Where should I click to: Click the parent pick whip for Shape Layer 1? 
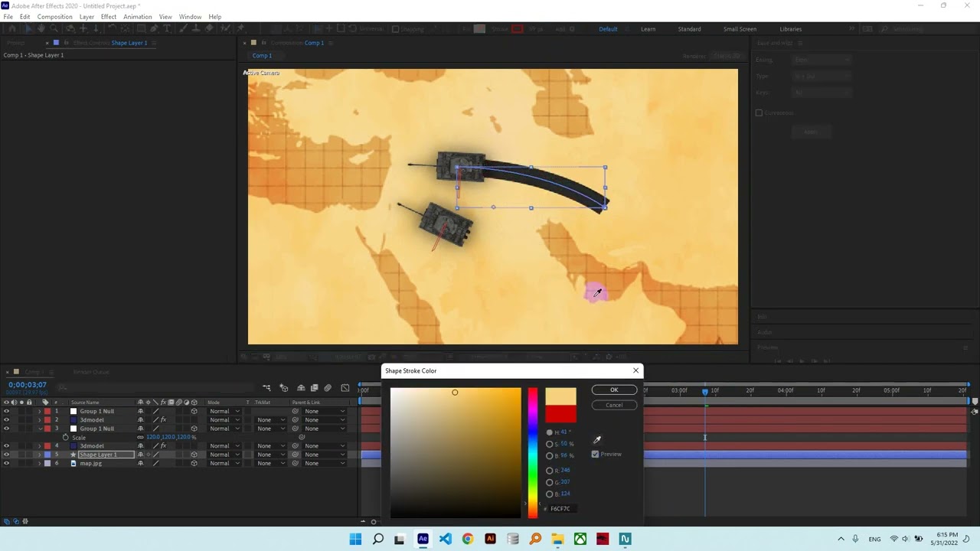tap(295, 455)
